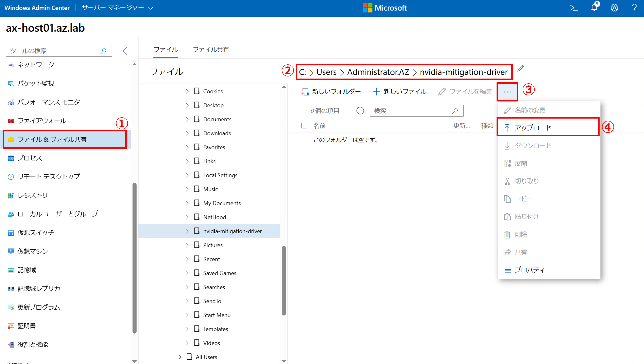Open the パケット監視 tool
The height and width of the screenshot is (364, 644).
35,84
